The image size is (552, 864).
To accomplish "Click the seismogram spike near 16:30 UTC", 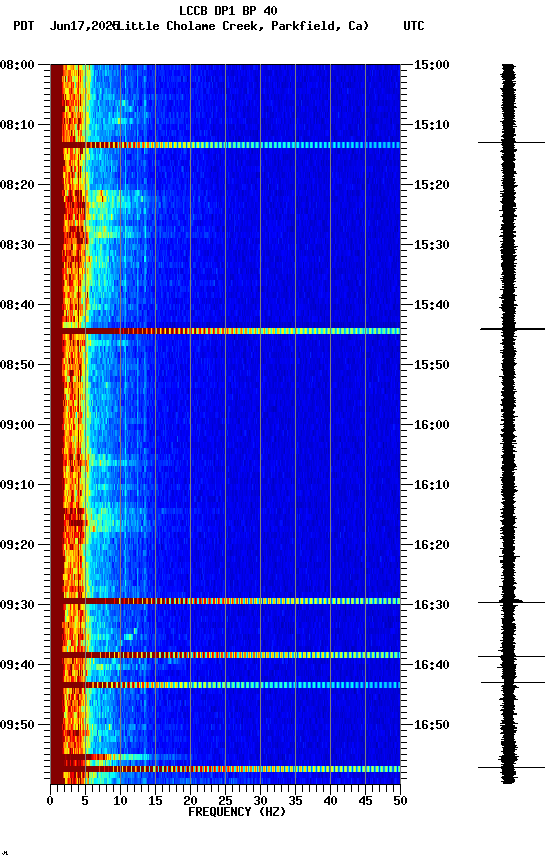I will 511,602.
